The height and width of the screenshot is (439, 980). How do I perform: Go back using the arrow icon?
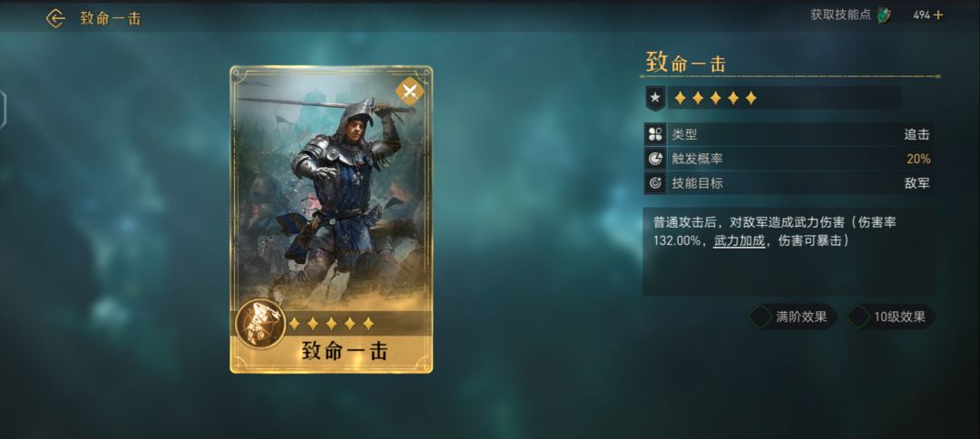tap(55, 19)
